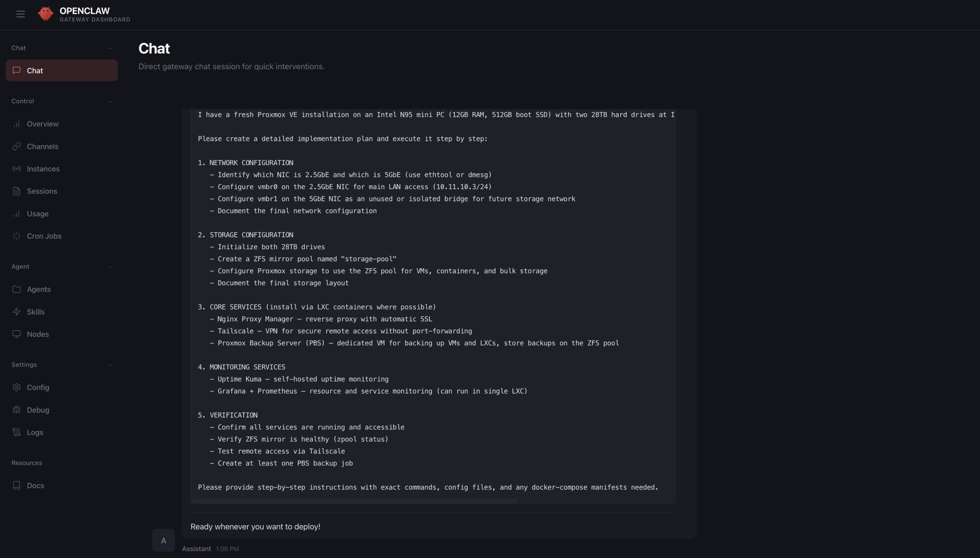980x558 pixels.
Task: Toggle the hamburger sidebar menu
Action: [21, 14]
